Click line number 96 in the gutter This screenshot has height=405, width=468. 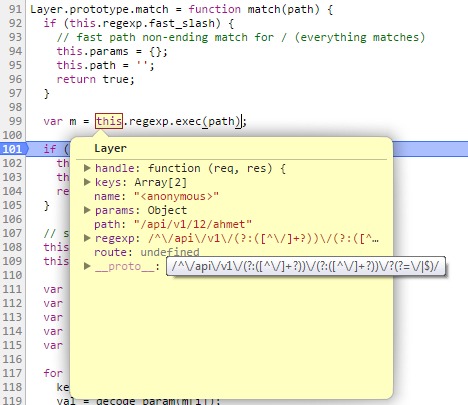(x=15, y=79)
